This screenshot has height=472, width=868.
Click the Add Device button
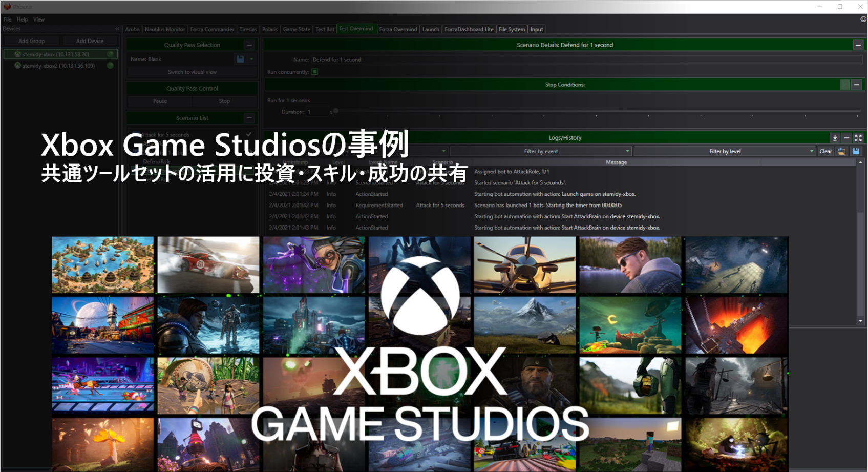[x=90, y=41]
